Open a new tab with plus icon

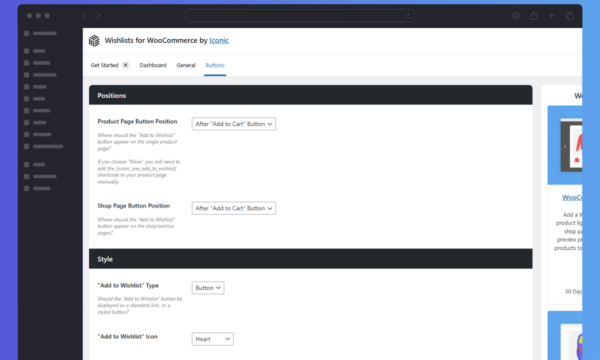(x=551, y=16)
